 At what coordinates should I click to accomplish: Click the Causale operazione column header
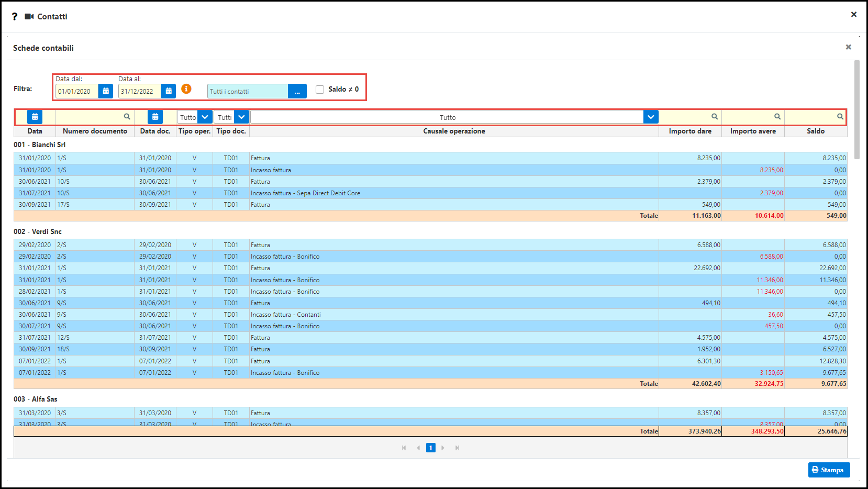pyautogui.click(x=454, y=131)
